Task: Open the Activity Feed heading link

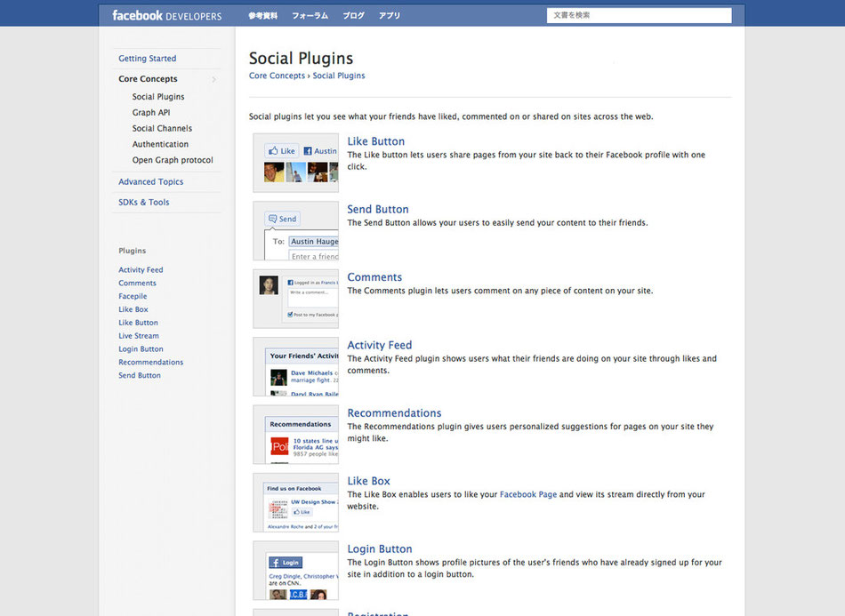Action: coord(380,345)
